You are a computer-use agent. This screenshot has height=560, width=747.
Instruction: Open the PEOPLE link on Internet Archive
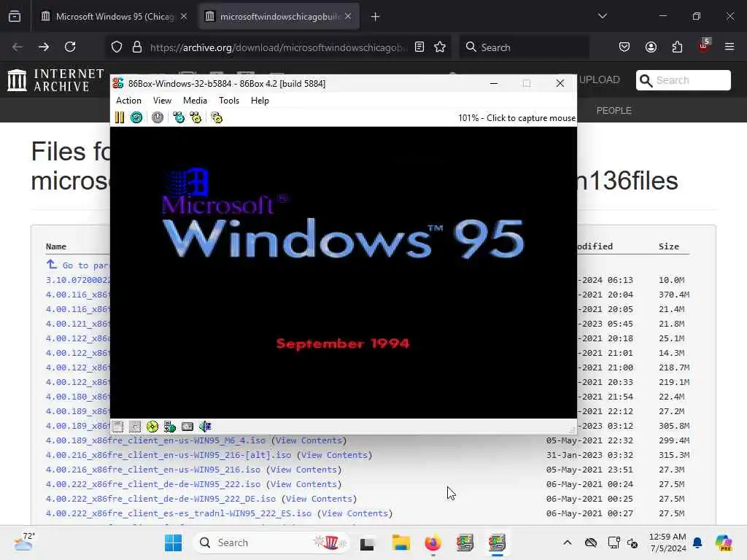(x=614, y=111)
